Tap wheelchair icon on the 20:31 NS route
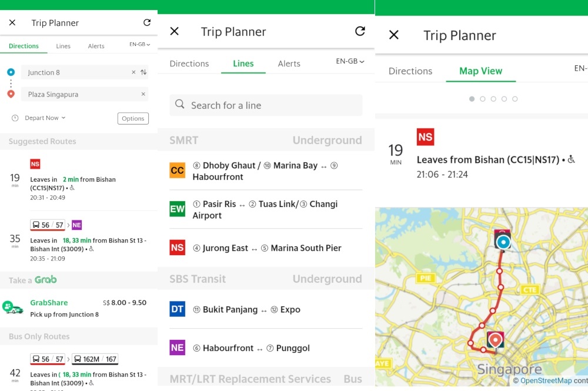The height and width of the screenshot is (391, 588). pos(72,188)
